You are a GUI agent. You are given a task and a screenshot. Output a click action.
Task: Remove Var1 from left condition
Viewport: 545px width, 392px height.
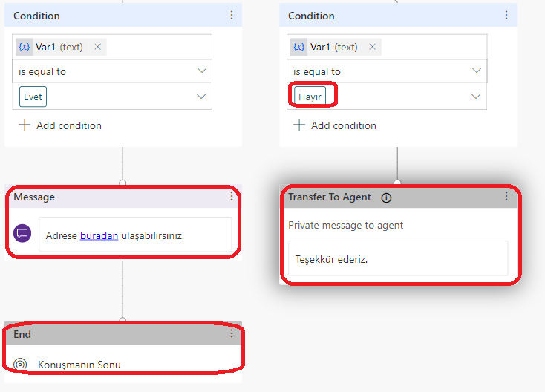[x=97, y=47]
